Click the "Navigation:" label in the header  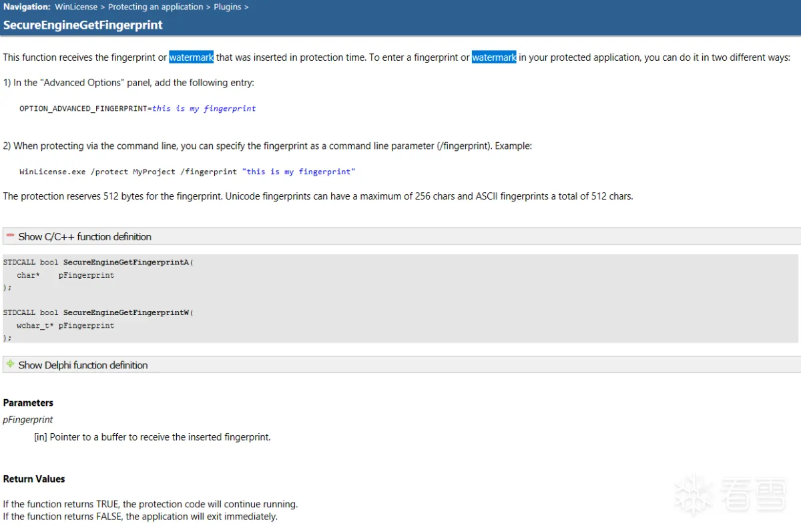(27, 7)
